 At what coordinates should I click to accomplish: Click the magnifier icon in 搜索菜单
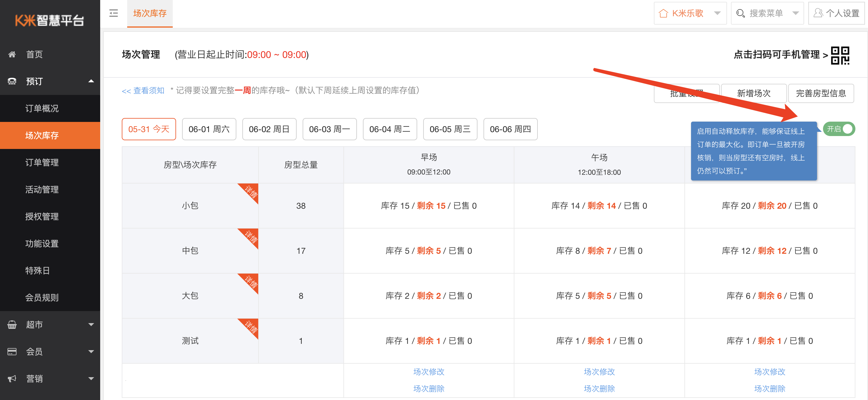(x=740, y=13)
